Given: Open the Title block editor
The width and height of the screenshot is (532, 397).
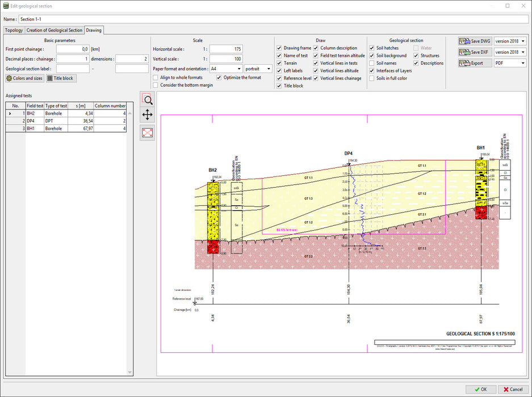Looking at the screenshot, I should coord(61,78).
